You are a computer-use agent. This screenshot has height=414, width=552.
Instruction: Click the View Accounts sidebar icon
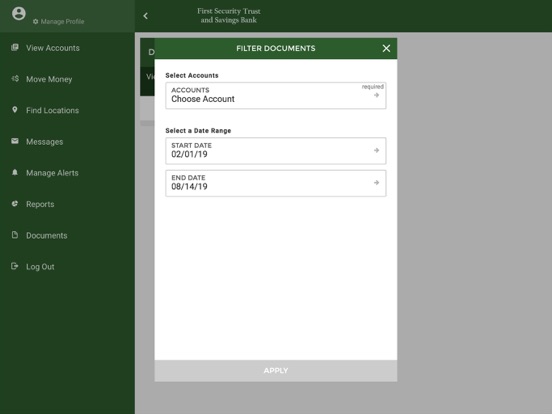[x=15, y=48]
